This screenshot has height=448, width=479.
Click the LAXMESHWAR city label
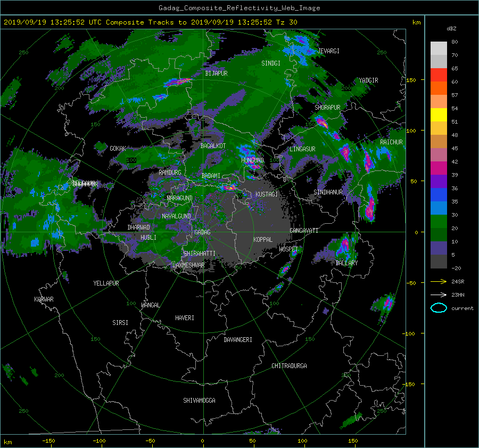click(188, 265)
